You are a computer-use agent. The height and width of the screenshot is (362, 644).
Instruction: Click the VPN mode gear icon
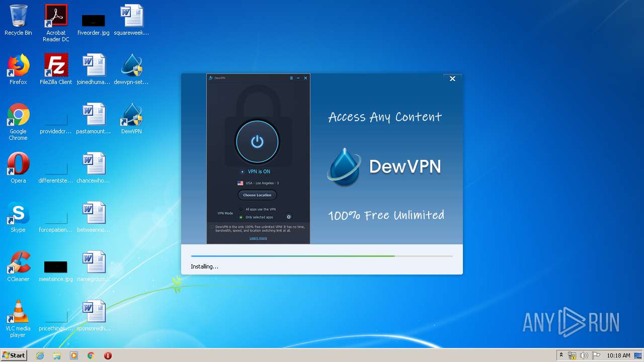click(x=289, y=217)
